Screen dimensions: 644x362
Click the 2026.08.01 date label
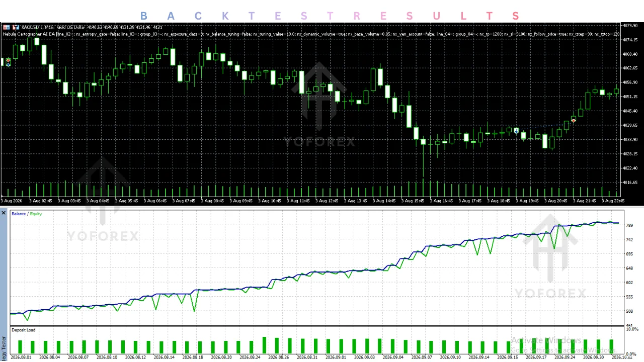(21, 357)
